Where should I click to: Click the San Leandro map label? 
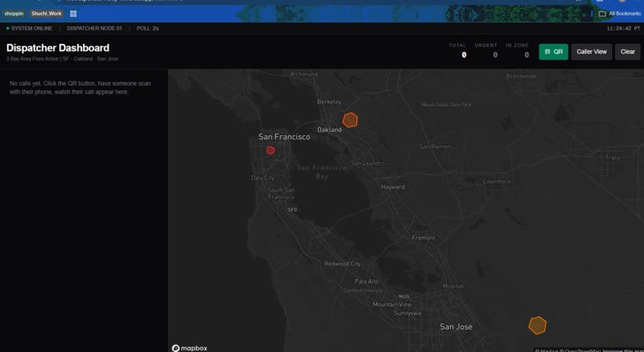(x=368, y=163)
